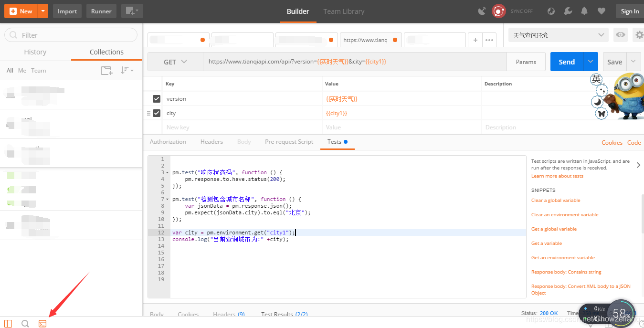The height and width of the screenshot is (328, 644).
Task: Open the manage environments gear icon
Action: (x=639, y=35)
